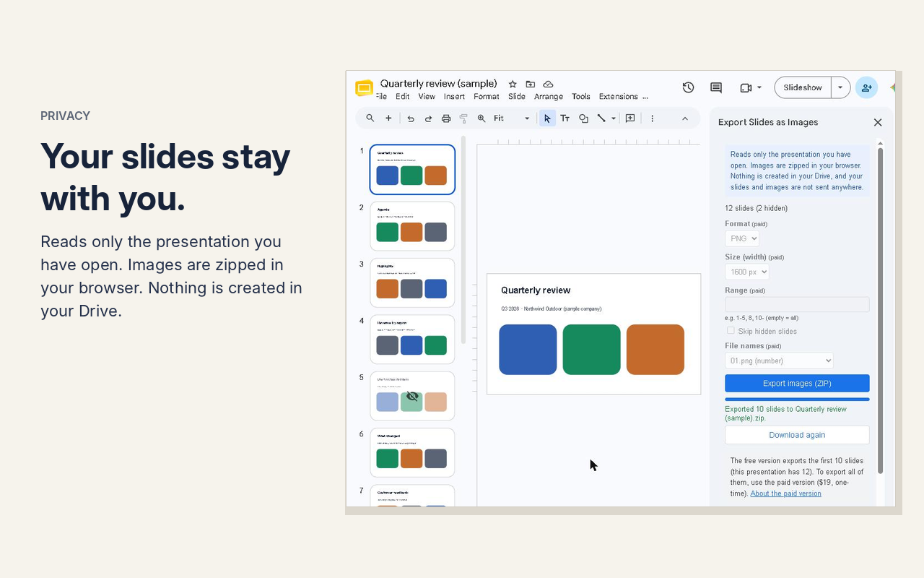Collapse the toolbar with the chevron
Viewport: 924px width, 578px height.
click(685, 118)
